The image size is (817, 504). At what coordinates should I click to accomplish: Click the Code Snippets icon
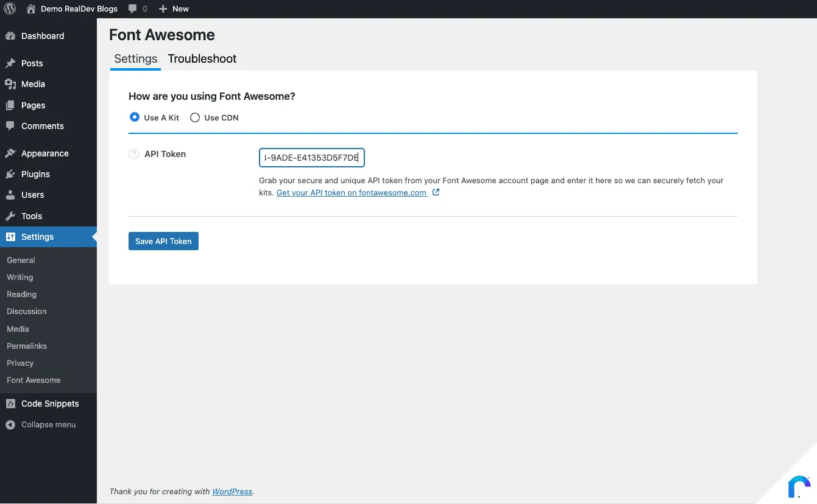[x=10, y=404]
